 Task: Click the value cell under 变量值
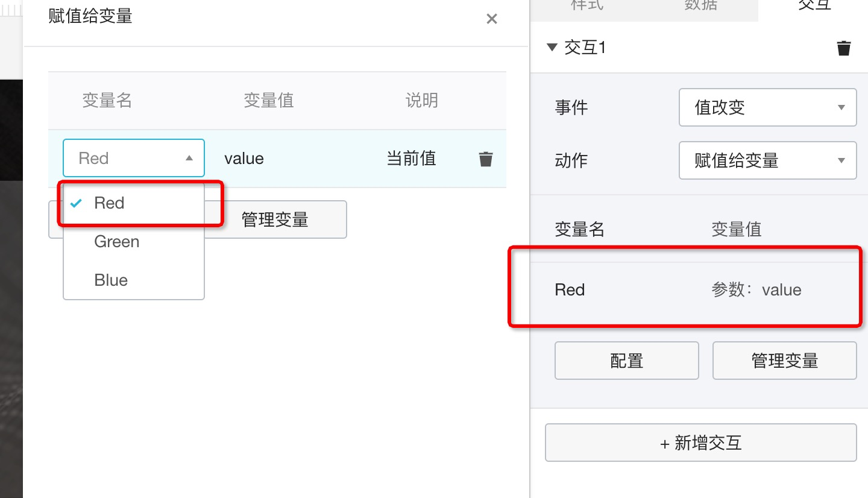click(x=244, y=159)
